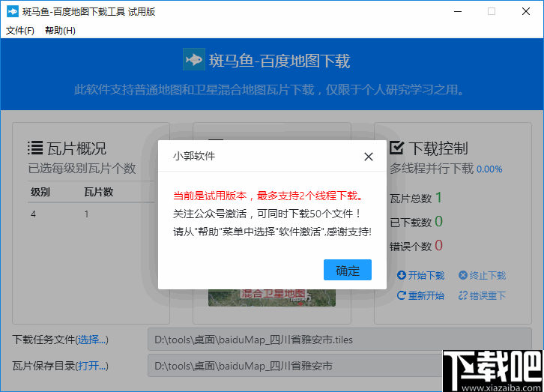Click the 已下载数 value 0

click(x=438, y=222)
